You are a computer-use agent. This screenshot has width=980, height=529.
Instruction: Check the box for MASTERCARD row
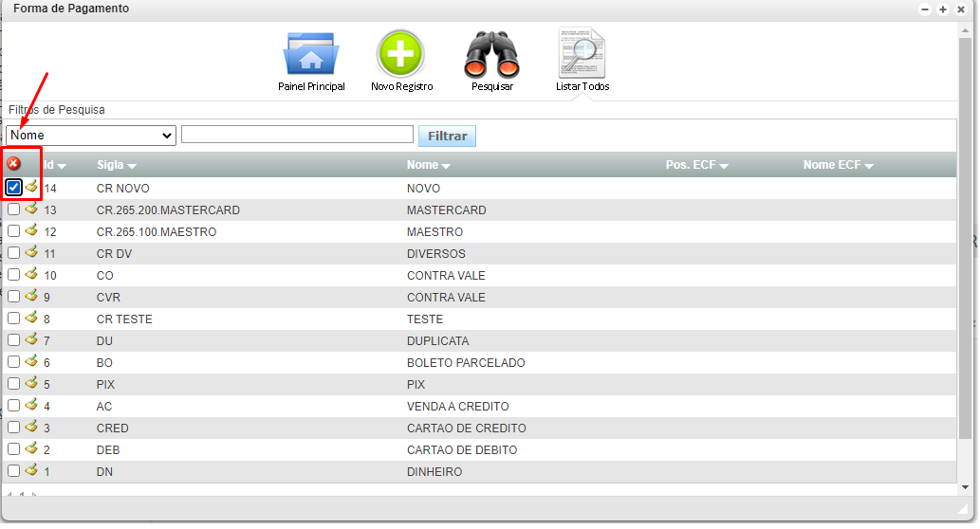tap(13, 210)
